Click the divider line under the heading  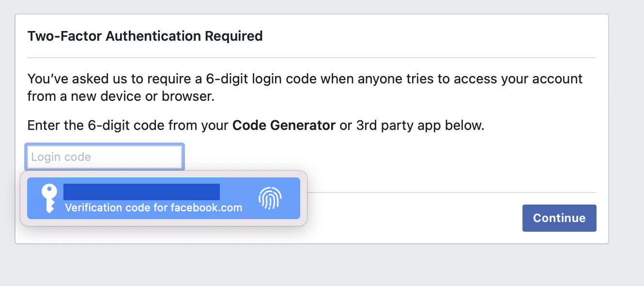311,58
